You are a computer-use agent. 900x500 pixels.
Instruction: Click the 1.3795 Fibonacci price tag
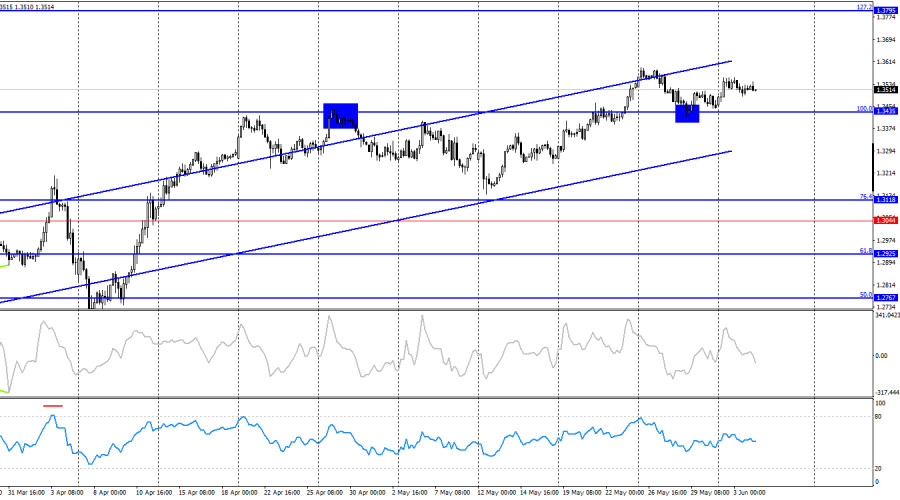click(x=886, y=11)
